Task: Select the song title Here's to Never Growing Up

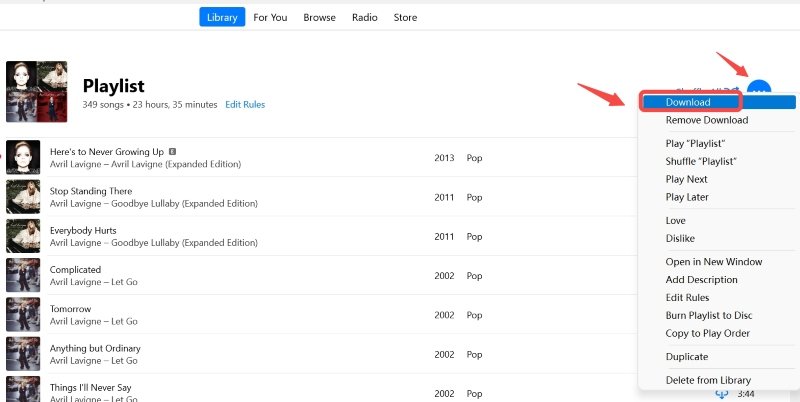Action: click(x=107, y=152)
